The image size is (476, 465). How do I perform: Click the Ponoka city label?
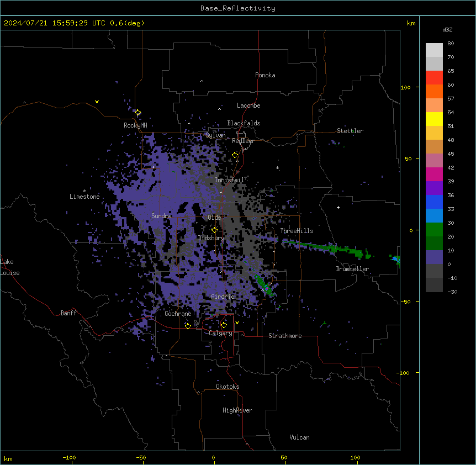click(x=265, y=75)
